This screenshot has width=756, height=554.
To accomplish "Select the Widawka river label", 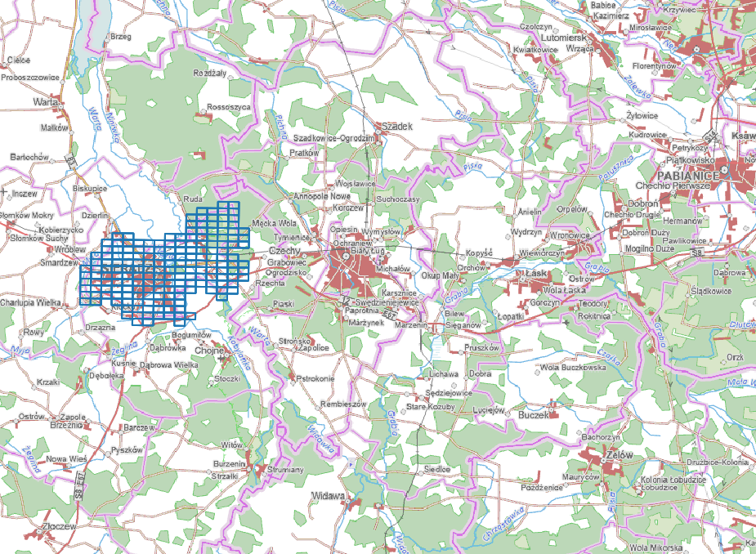I will tap(320, 438).
